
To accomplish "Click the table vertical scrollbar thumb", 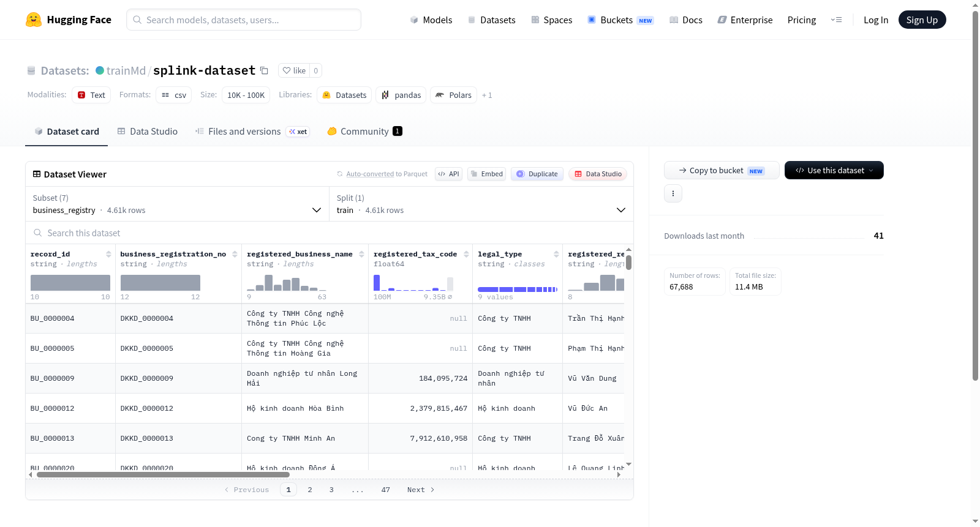I will pos(628,263).
